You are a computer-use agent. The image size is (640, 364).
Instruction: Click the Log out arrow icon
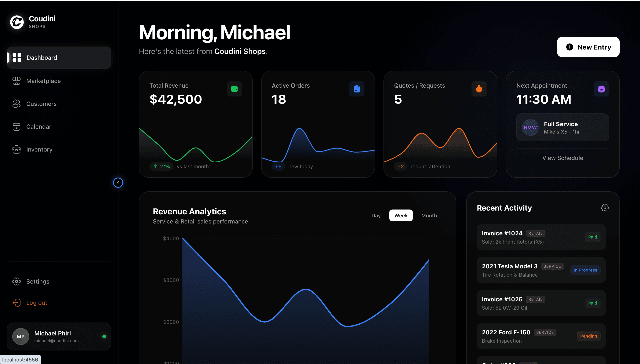(16, 302)
